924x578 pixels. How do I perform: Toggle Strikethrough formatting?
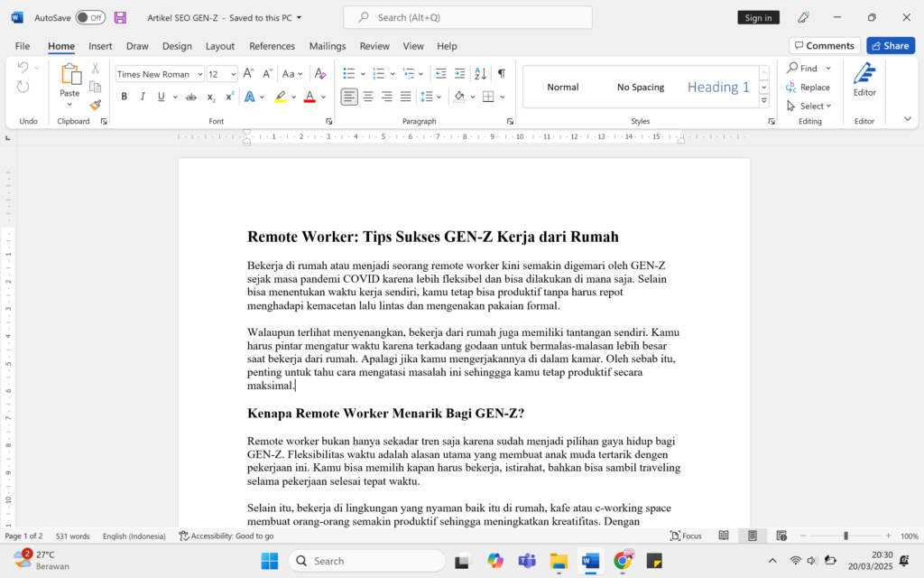click(x=191, y=97)
